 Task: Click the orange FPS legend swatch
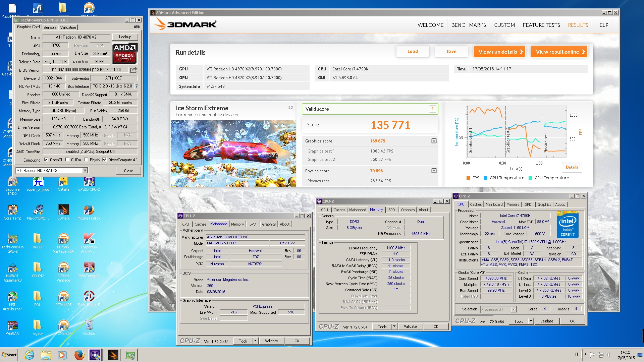(x=468, y=178)
